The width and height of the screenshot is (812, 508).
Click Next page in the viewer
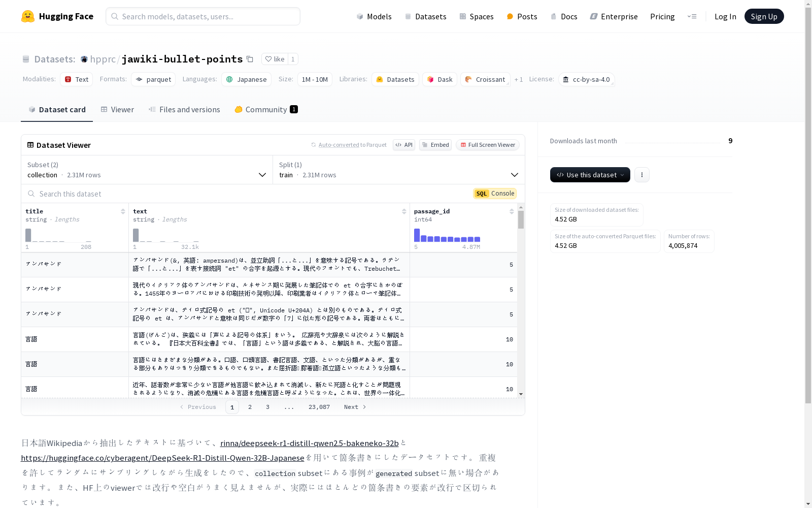pos(355,407)
